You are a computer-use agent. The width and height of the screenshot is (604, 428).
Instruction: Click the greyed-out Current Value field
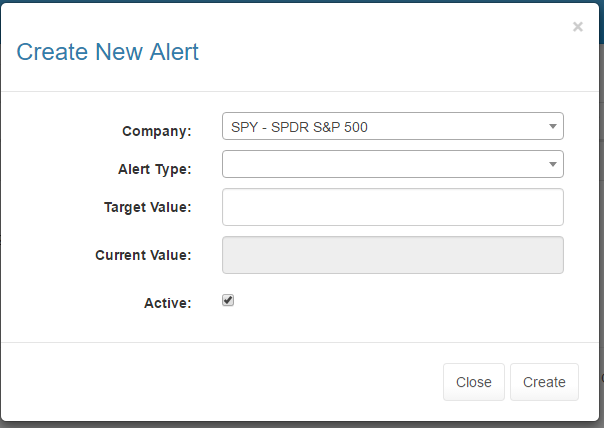tap(392, 255)
